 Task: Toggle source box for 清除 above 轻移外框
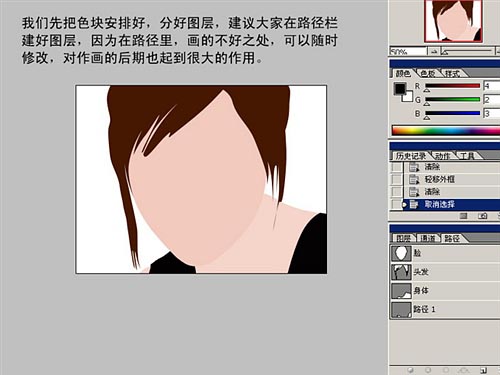pyautogui.click(x=396, y=167)
